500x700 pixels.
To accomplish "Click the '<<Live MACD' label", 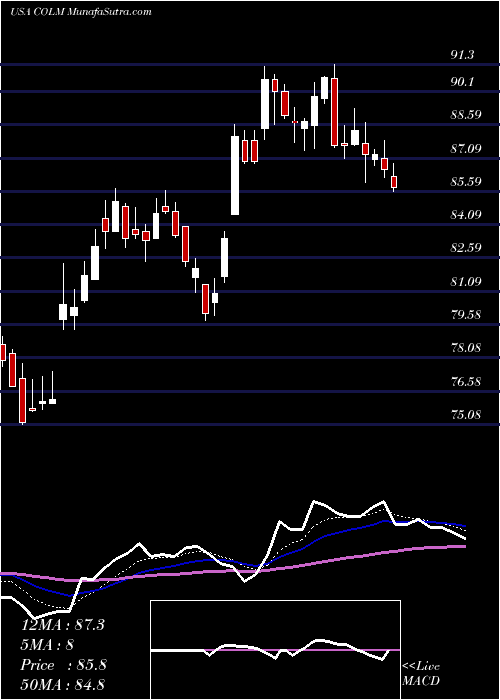I will click(421, 673).
